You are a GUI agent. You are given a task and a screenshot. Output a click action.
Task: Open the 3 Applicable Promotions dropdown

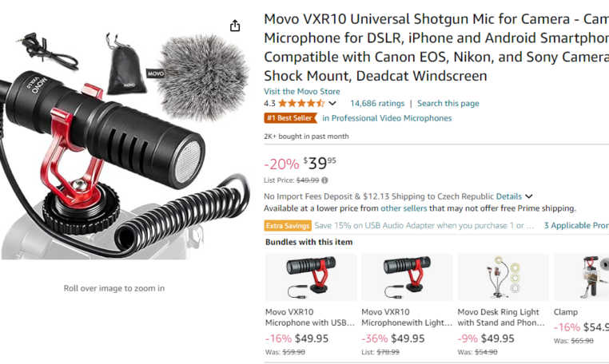coord(576,225)
